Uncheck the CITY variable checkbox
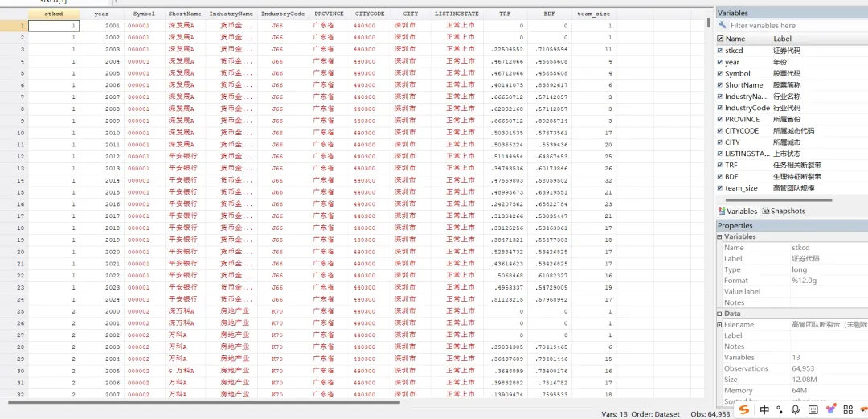This screenshot has height=419, width=868. (720, 142)
